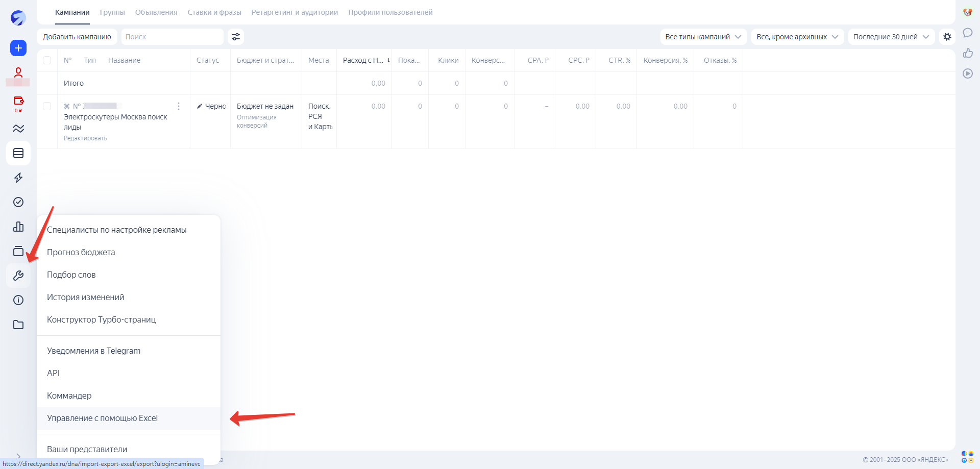Click the Места column header
Image resolution: width=980 pixels, height=469 pixels.
(x=318, y=60)
